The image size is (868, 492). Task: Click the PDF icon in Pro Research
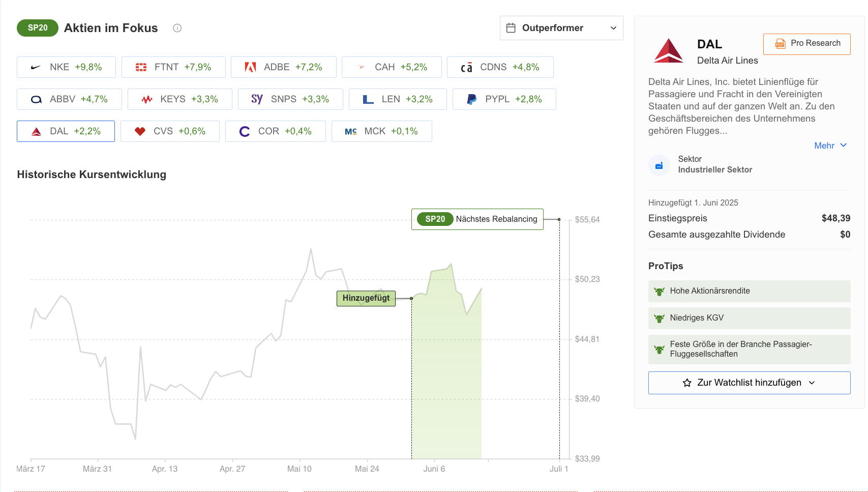[780, 44]
